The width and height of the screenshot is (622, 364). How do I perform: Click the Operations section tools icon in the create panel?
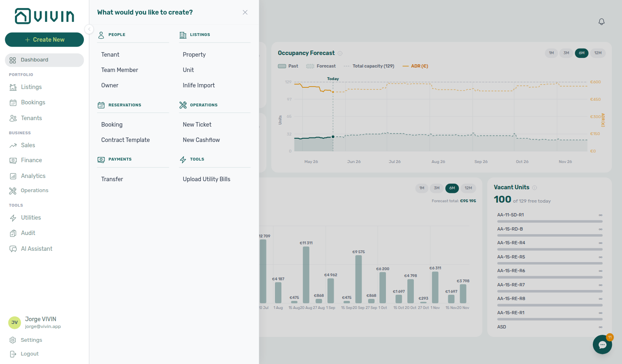click(183, 105)
